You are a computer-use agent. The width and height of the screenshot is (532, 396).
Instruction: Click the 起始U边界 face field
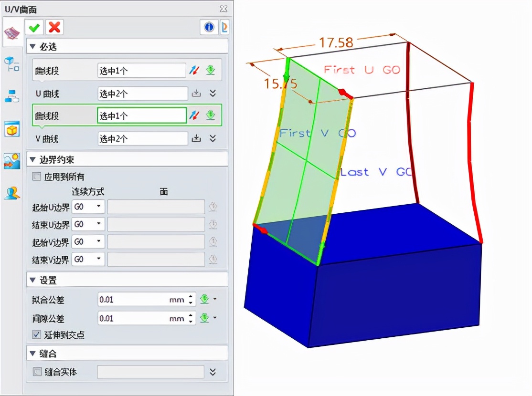pos(156,207)
